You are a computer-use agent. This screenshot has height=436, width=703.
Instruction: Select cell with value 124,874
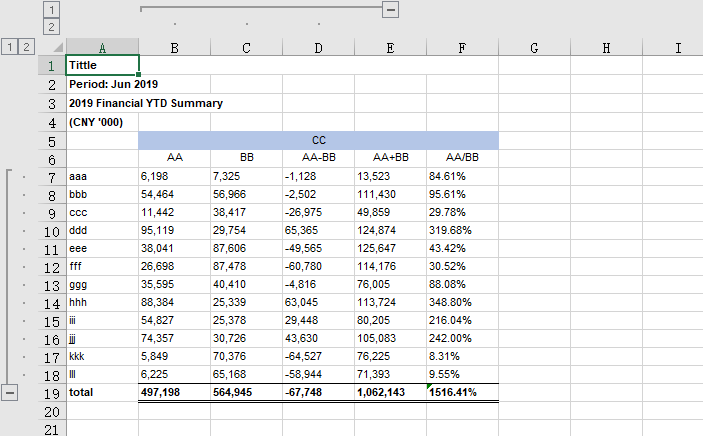pyautogui.click(x=391, y=231)
